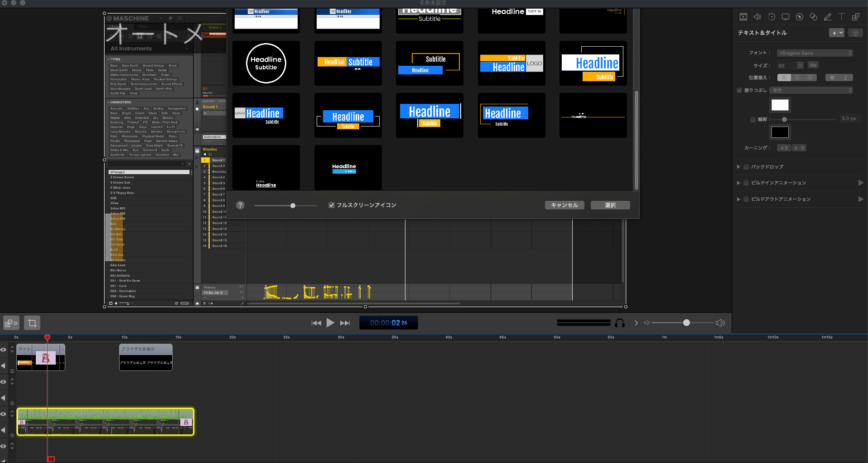
Task: Enable the 輪郭 outline checkbox
Action: [753, 119]
